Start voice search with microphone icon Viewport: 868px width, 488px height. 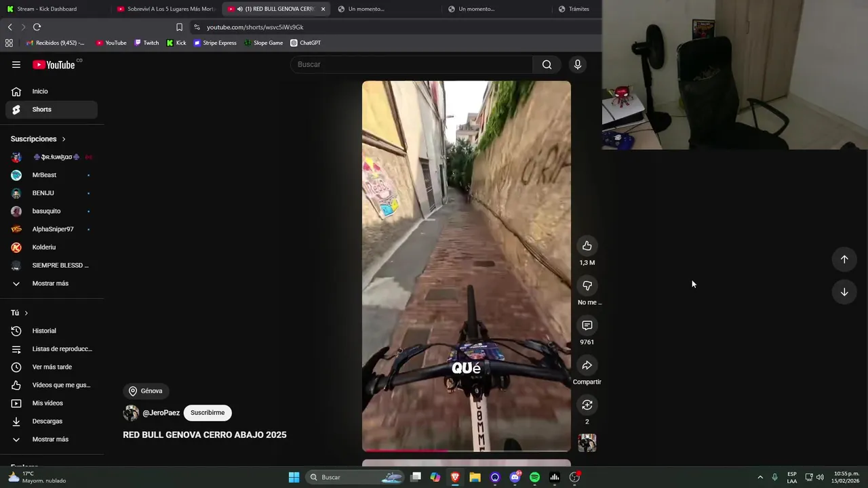pos(577,64)
